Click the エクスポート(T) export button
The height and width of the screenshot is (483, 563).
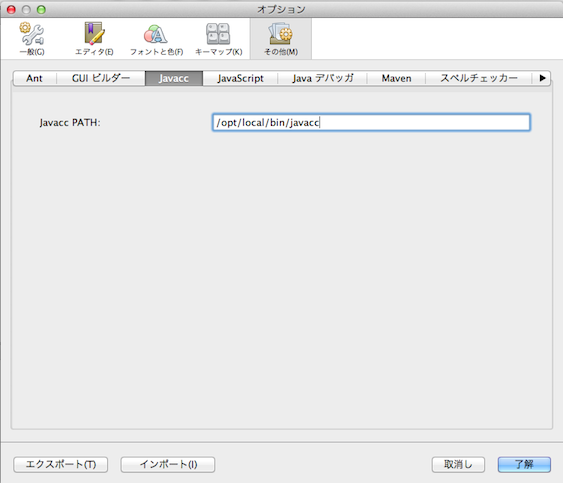coord(61,464)
